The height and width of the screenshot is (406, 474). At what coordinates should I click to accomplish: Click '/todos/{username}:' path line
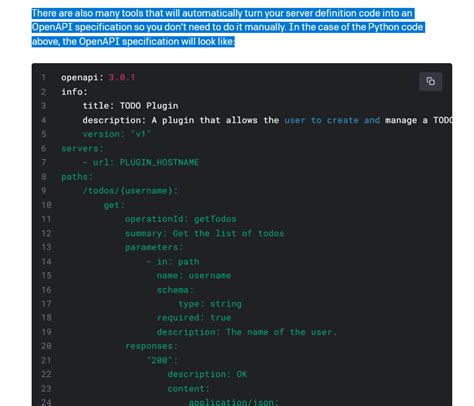click(130, 191)
